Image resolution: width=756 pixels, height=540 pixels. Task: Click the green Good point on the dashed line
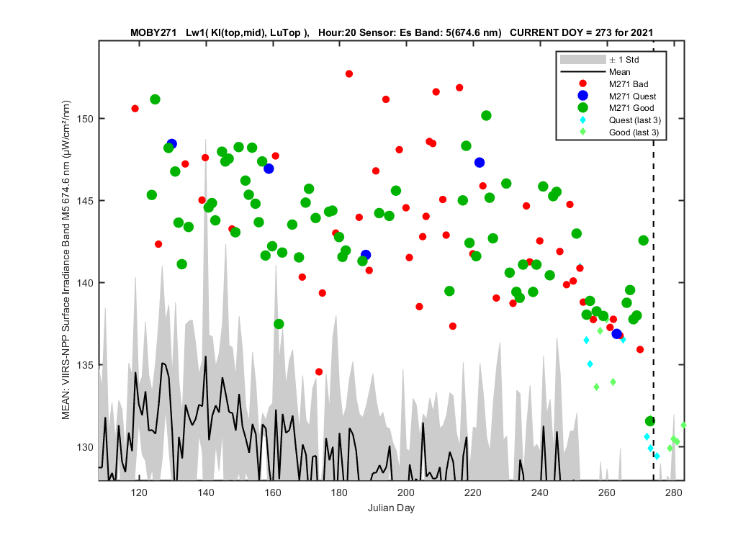pos(650,421)
